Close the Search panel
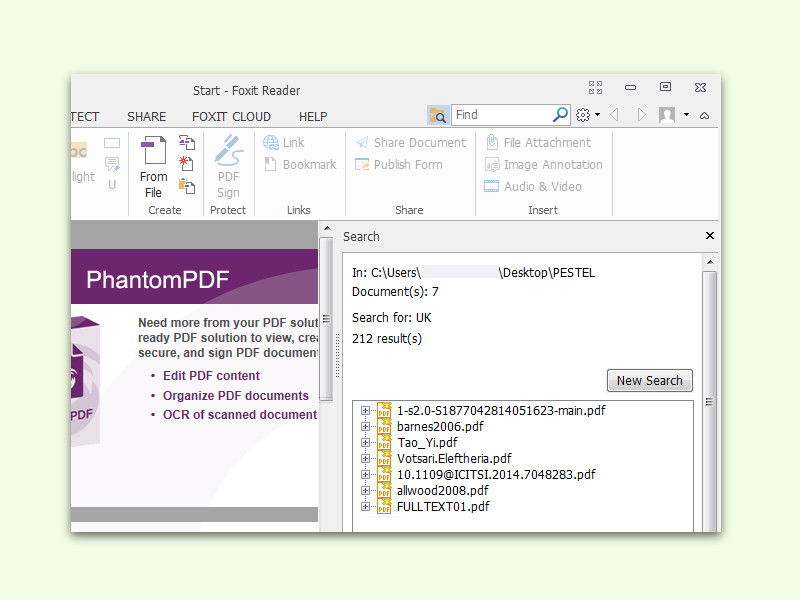The width and height of the screenshot is (800, 600). [x=710, y=236]
